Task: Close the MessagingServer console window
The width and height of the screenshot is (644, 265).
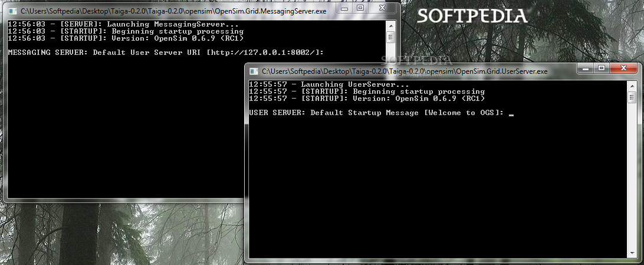Action: coord(382,8)
